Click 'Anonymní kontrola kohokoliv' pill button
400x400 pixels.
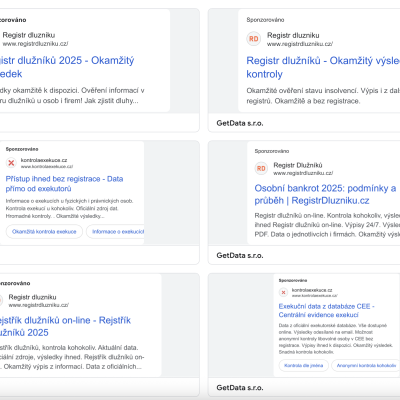(x=366, y=365)
